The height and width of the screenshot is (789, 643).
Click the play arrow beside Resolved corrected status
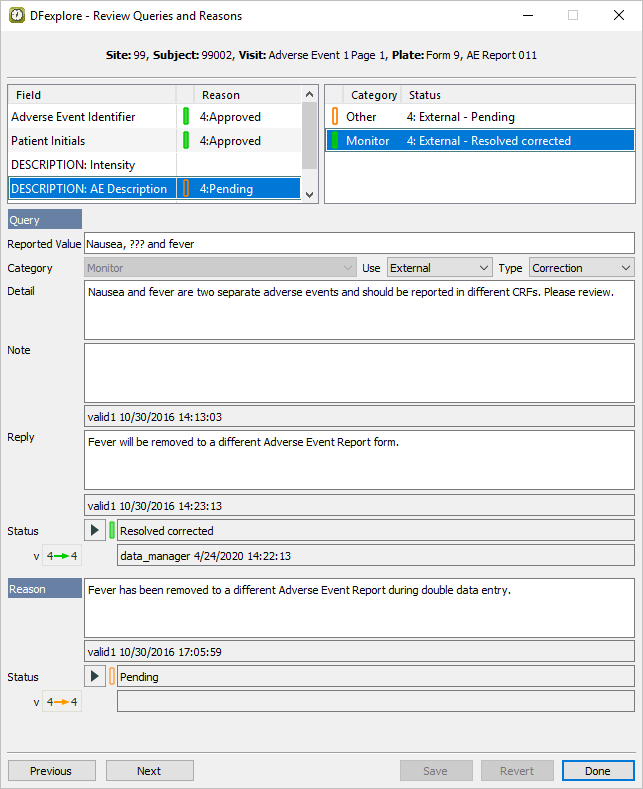click(x=95, y=530)
